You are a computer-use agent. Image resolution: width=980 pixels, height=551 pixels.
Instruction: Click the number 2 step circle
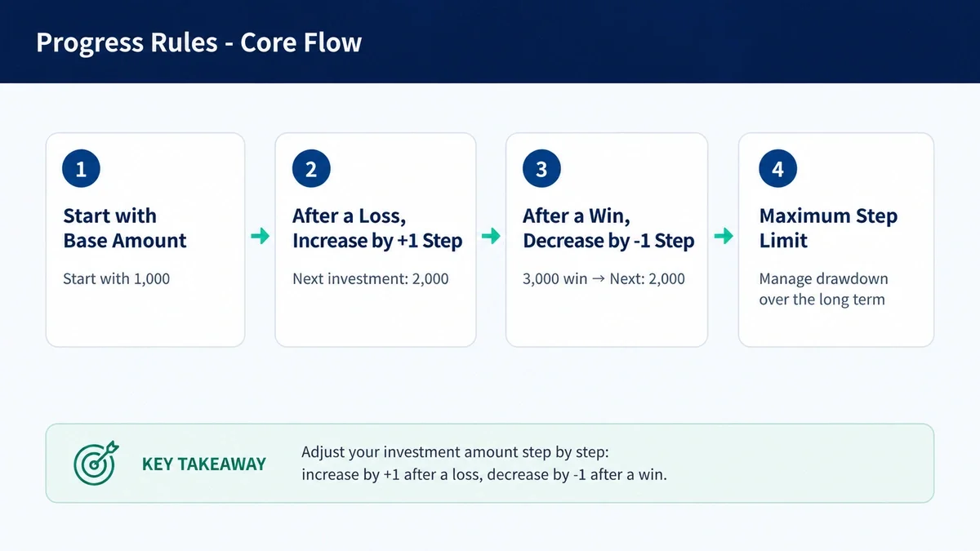click(x=311, y=169)
